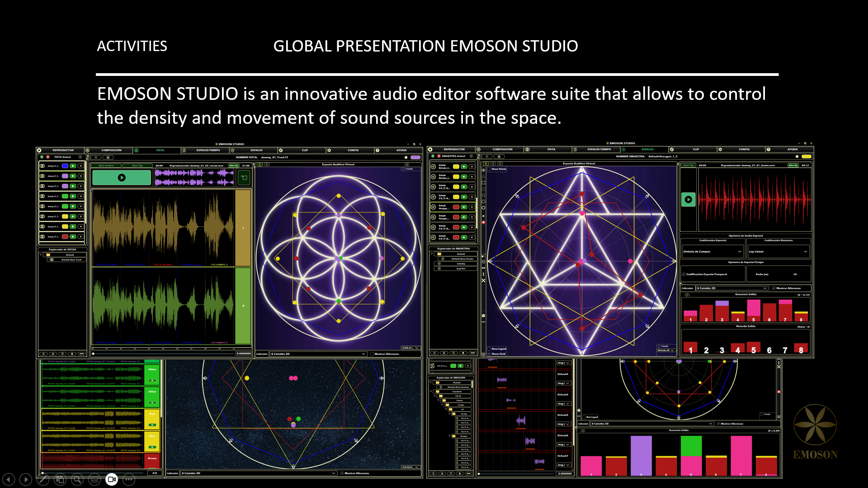
Task: Click the red delete icon in shape toolbar
Action: pyautogui.click(x=483, y=222)
